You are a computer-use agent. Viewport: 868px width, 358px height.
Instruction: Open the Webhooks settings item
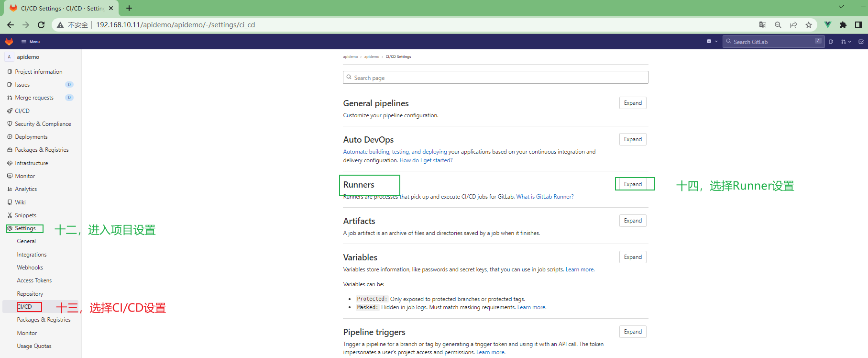pyautogui.click(x=30, y=268)
